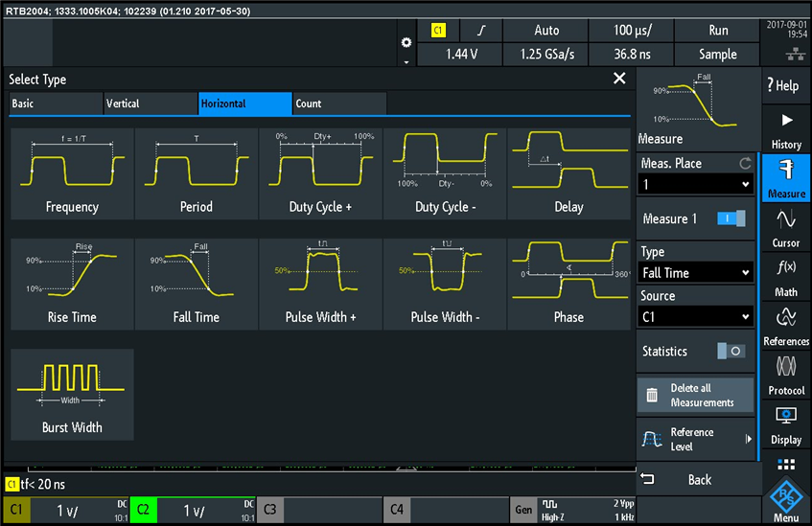
Task: Open the settings gear icon
Action: [406, 43]
